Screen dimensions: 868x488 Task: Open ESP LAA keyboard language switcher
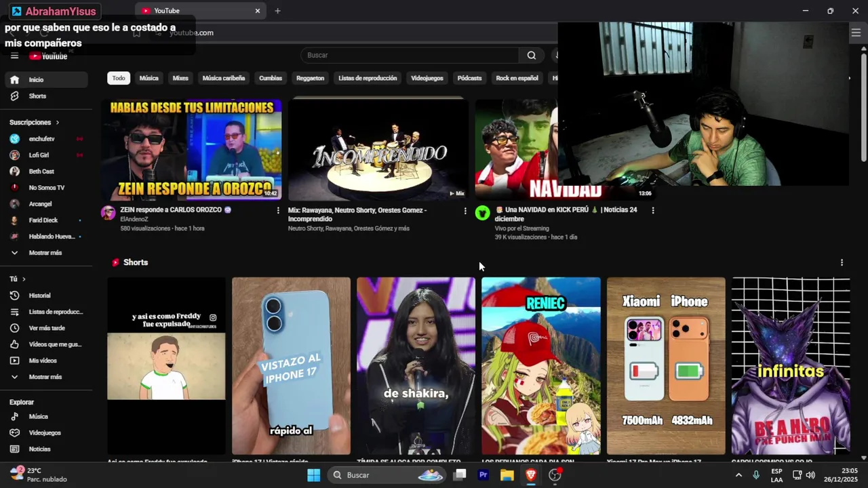click(776, 475)
